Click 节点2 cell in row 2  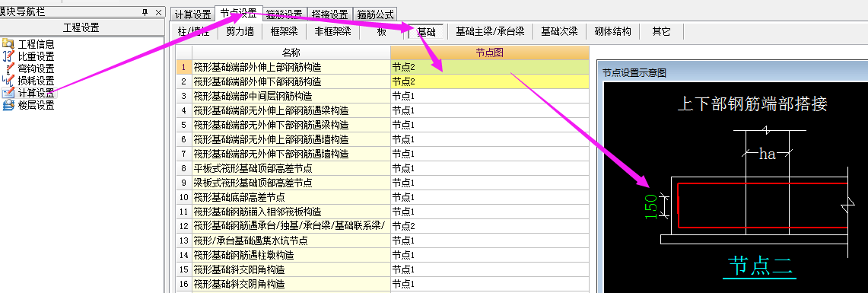(x=490, y=81)
